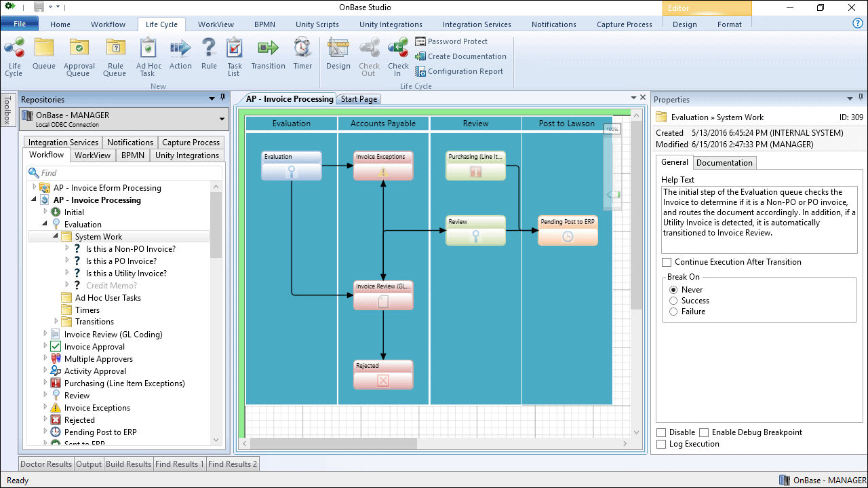Viewport: 868px width, 488px height.
Task: Open the Integration Services repository tab
Action: coord(63,143)
